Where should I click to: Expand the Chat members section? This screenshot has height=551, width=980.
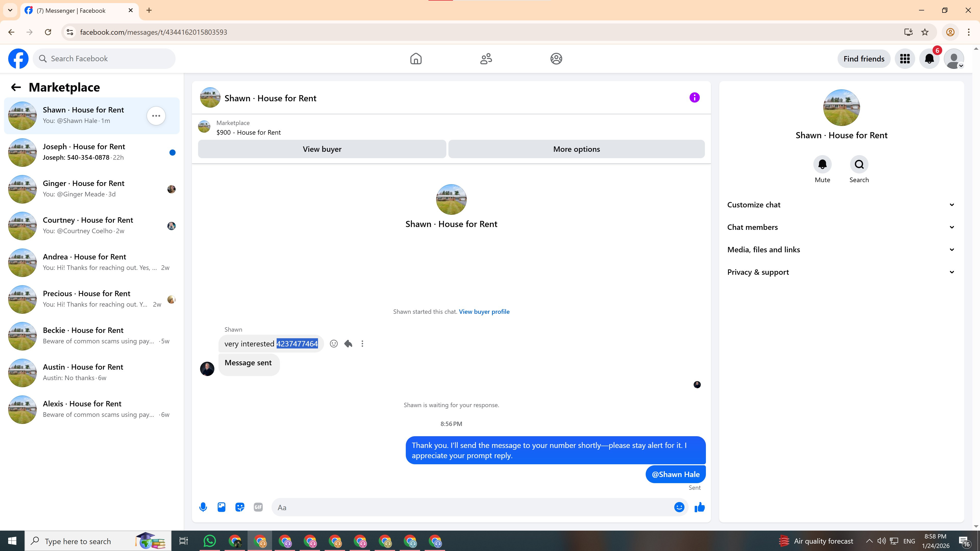click(841, 227)
